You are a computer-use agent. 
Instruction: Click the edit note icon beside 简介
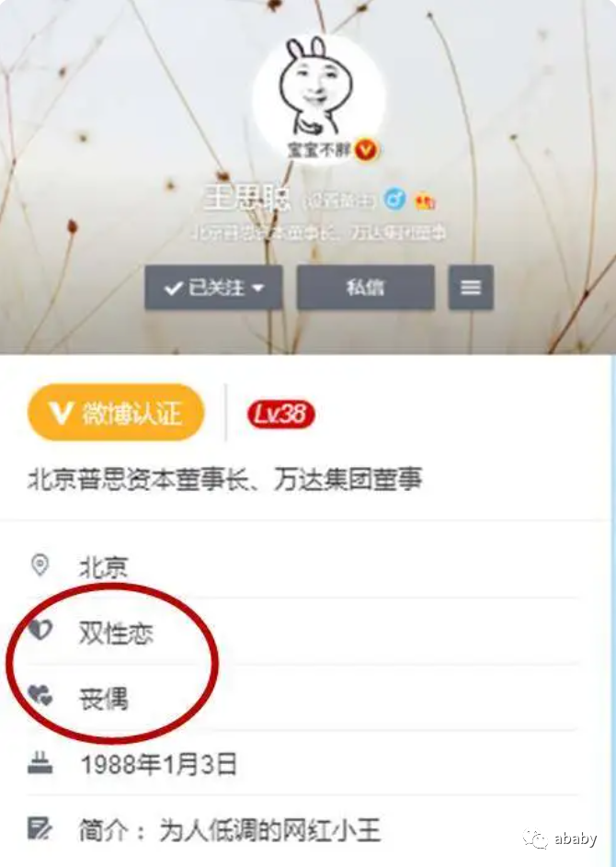[x=40, y=827]
